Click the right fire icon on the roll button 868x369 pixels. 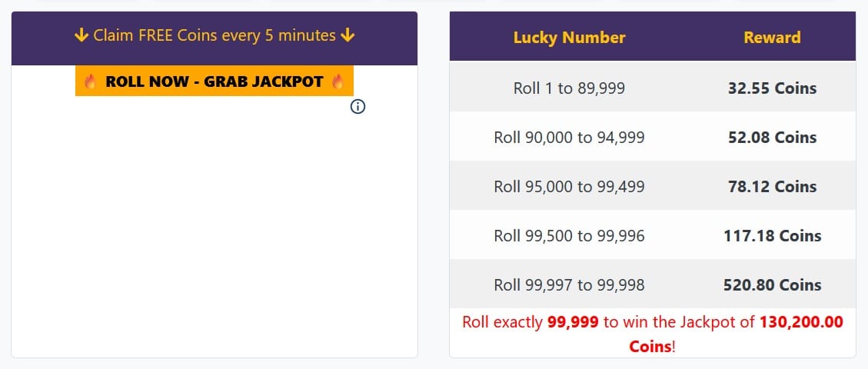click(337, 81)
